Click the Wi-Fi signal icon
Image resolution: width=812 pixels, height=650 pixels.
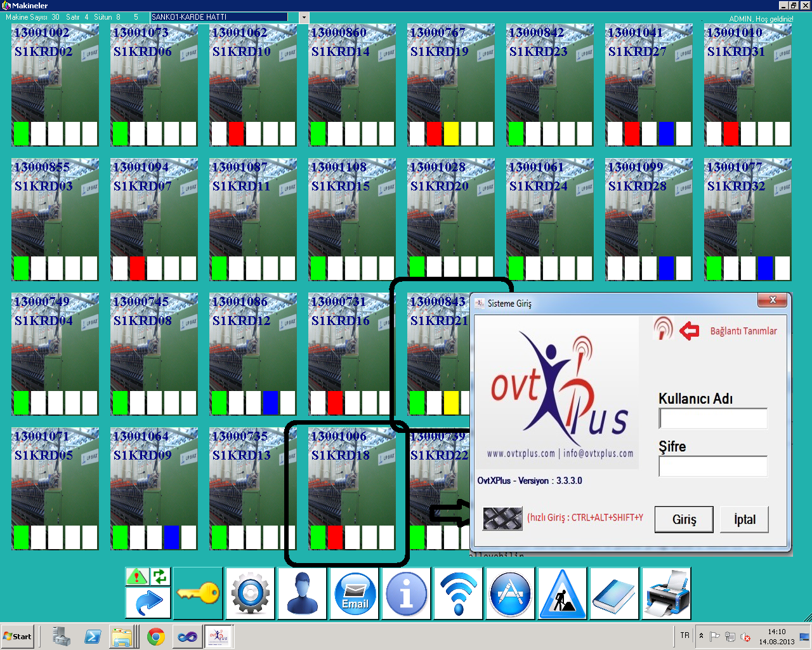click(458, 594)
